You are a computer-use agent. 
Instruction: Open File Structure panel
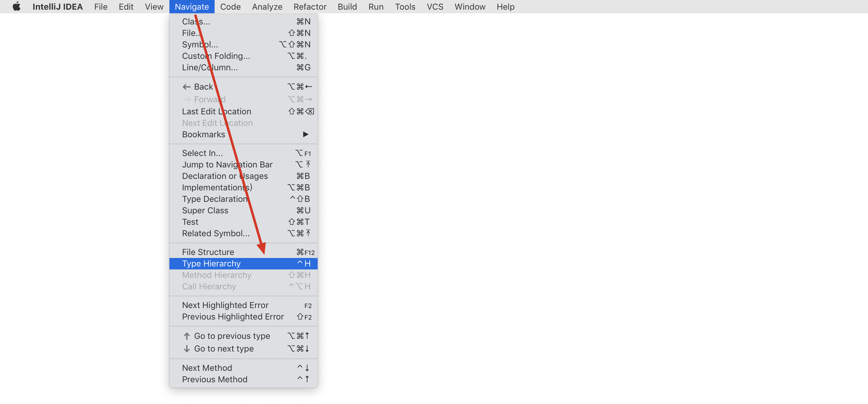pos(209,252)
